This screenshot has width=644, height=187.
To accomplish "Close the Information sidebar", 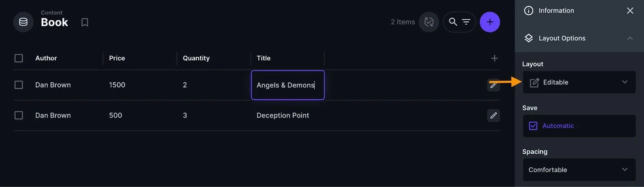I will [x=630, y=11].
